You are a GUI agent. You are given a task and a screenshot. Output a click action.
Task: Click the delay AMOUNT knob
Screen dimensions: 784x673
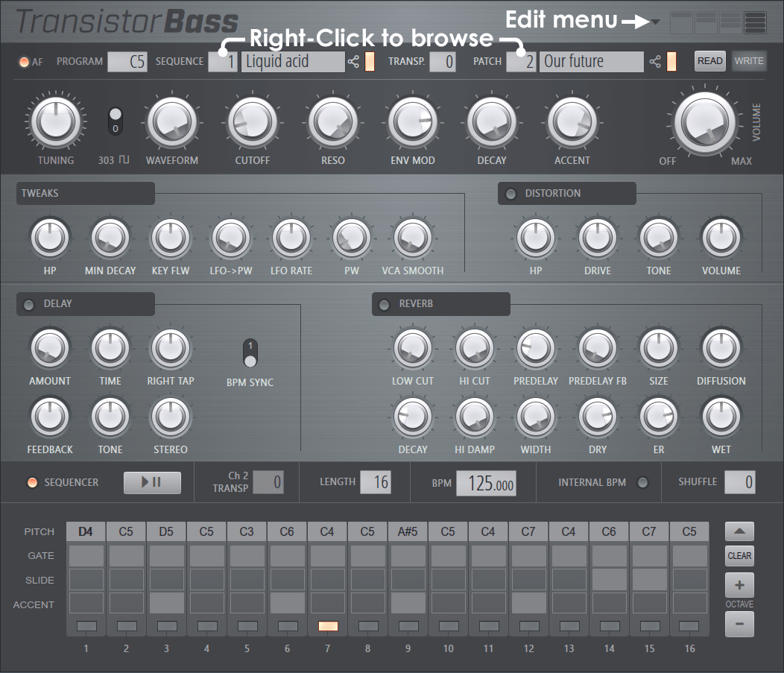point(50,348)
